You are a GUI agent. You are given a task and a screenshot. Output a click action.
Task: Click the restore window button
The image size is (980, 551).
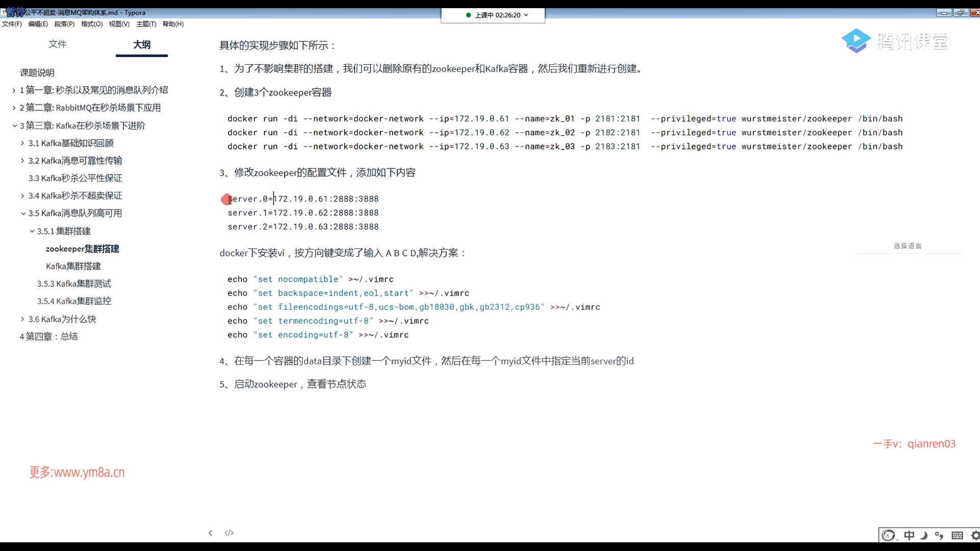(961, 13)
